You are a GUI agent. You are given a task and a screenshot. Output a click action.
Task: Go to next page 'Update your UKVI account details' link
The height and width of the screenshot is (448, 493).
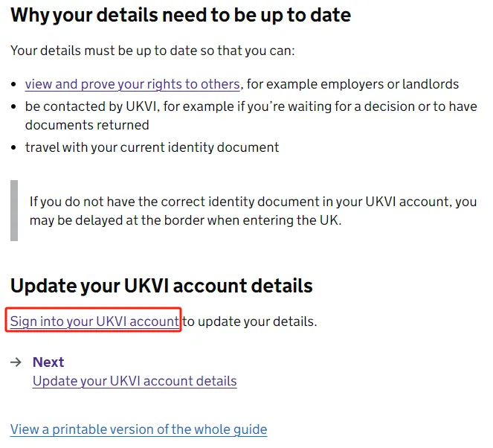[135, 381]
